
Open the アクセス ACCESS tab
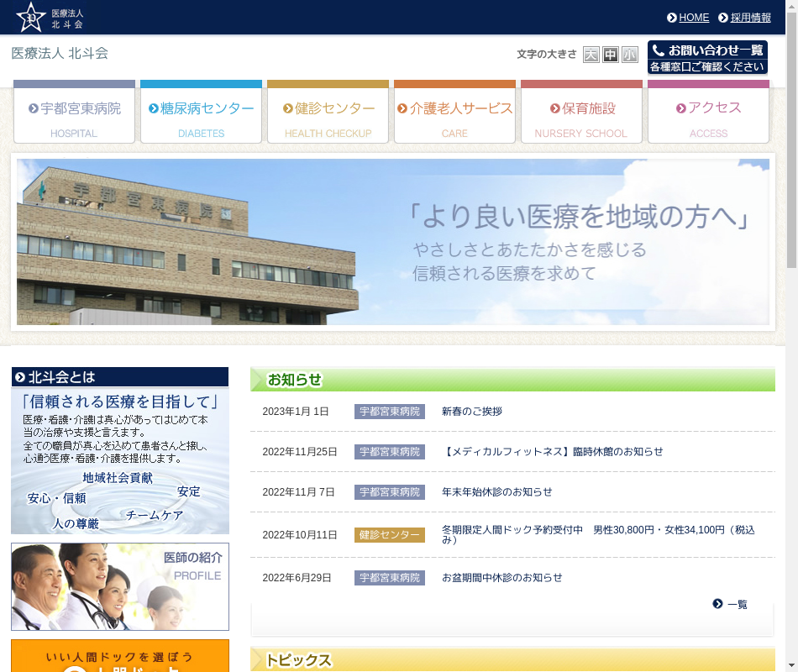[708, 113]
